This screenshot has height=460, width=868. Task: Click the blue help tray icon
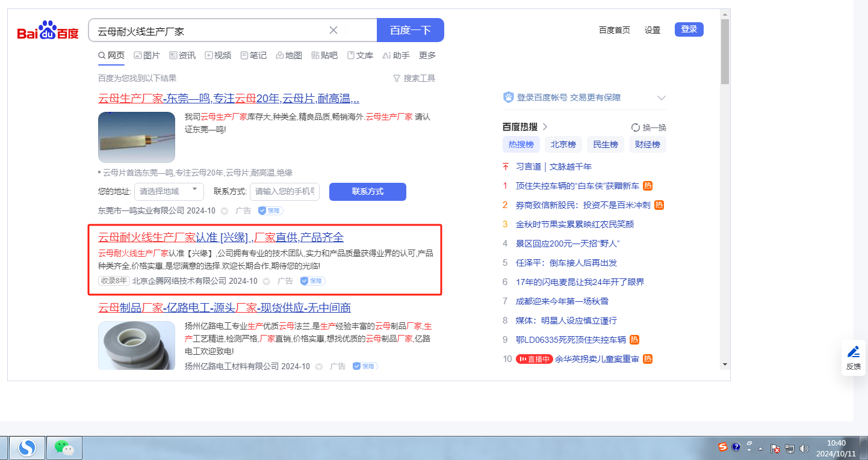click(736, 447)
